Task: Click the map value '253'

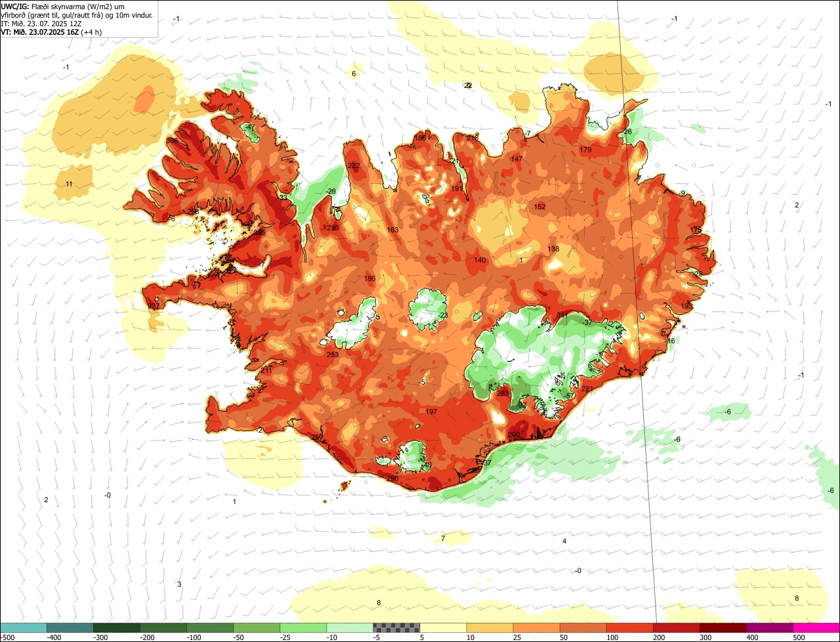Action: click(333, 354)
